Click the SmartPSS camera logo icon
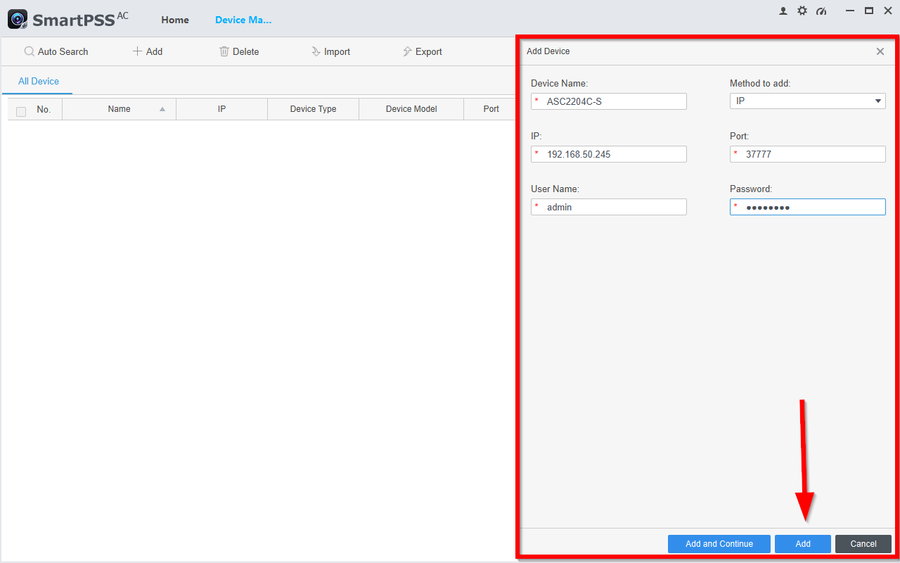This screenshot has height=563, width=900. [17, 19]
